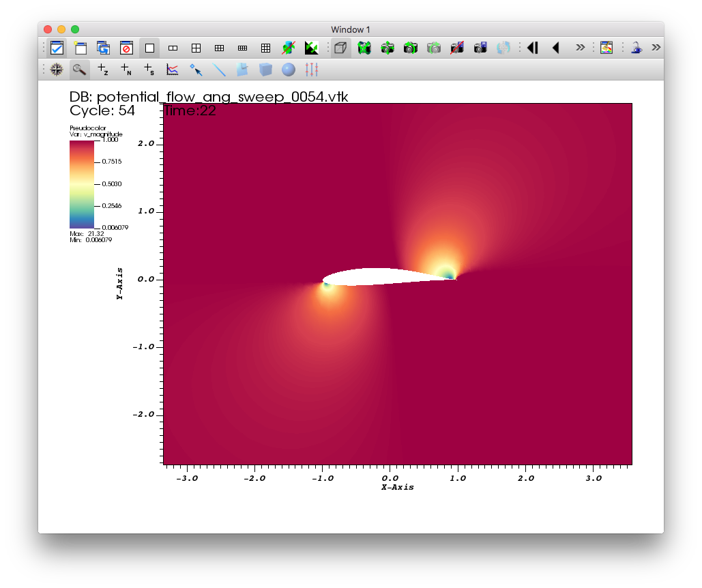Image resolution: width=702 pixels, height=588 pixels.
Task: Create a new visualization window
Action: tap(81, 48)
